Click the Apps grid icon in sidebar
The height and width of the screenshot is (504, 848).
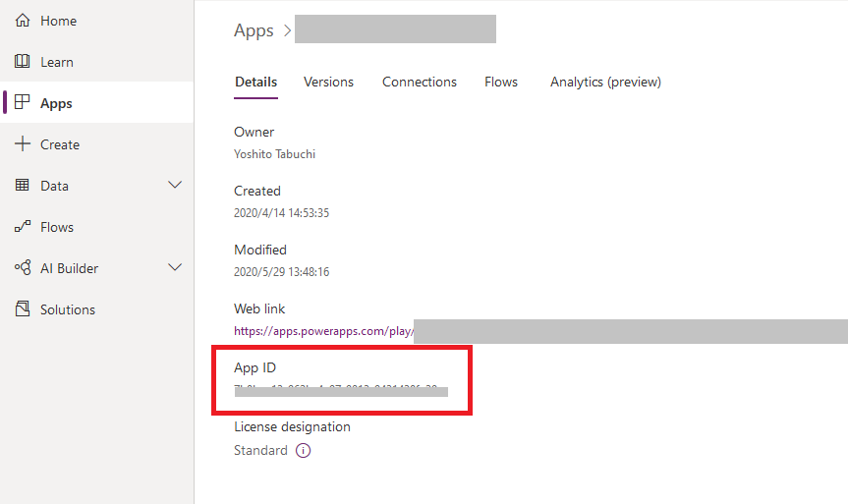point(23,103)
